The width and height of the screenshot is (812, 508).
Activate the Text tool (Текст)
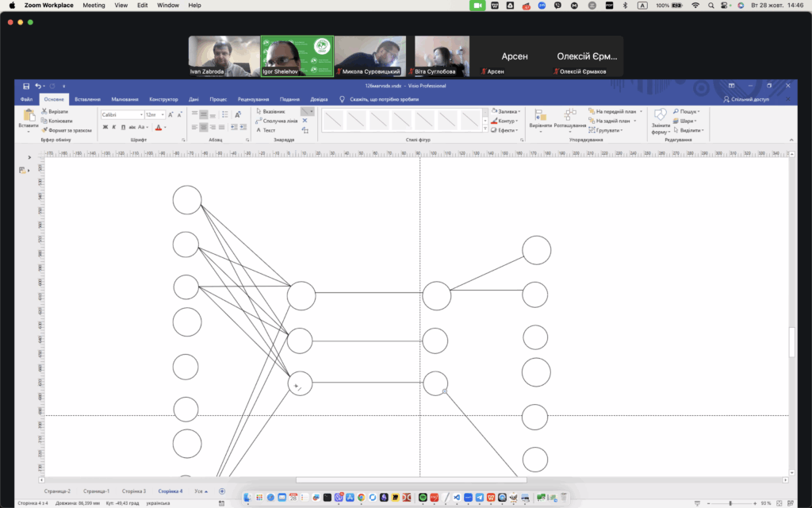pos(268,130)
